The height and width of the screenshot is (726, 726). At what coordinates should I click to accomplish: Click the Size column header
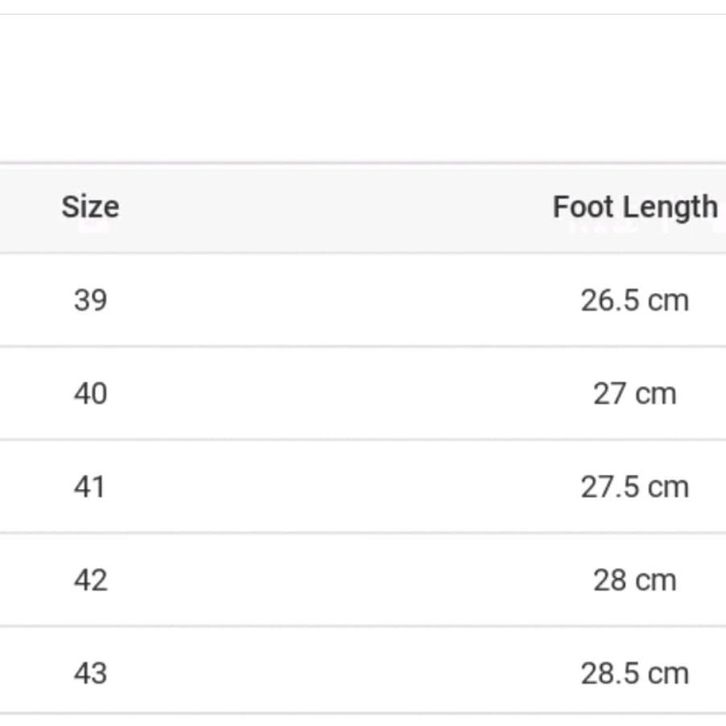tap(90, 207)
